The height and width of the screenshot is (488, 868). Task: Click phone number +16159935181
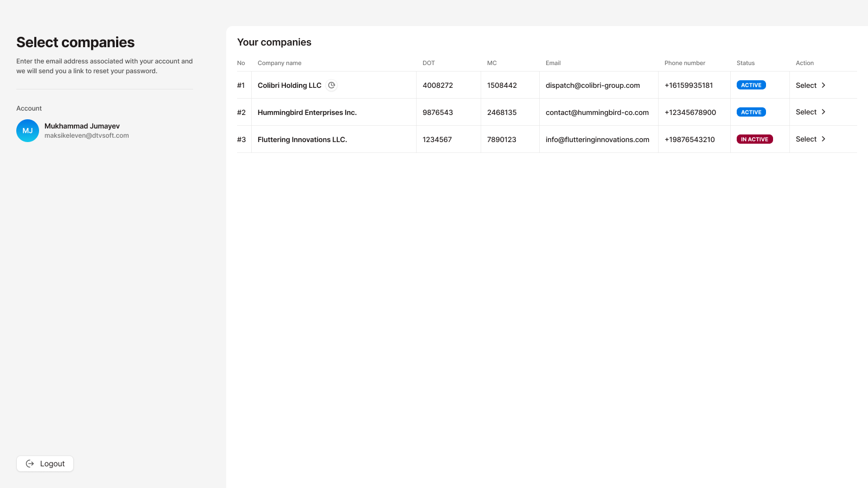coord(688,85)
